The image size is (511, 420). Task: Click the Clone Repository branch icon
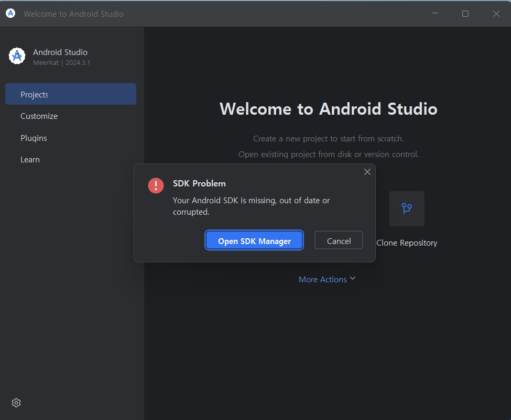[407, 209]
